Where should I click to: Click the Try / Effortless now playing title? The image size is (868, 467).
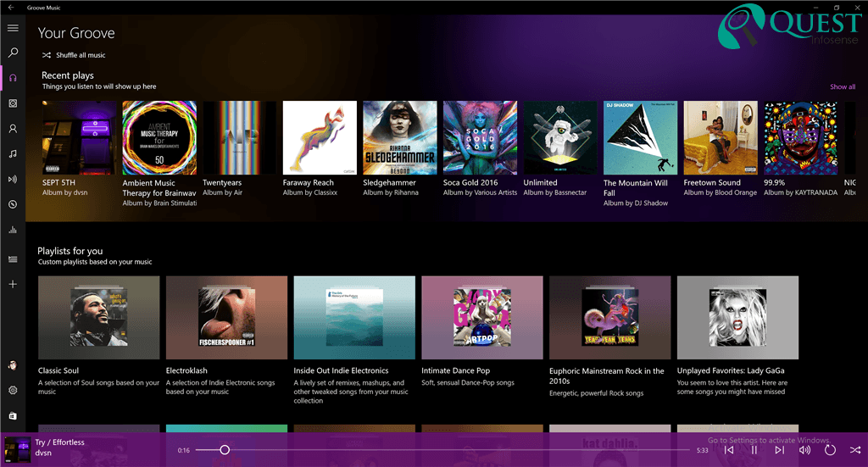click(x=60, y=442)
